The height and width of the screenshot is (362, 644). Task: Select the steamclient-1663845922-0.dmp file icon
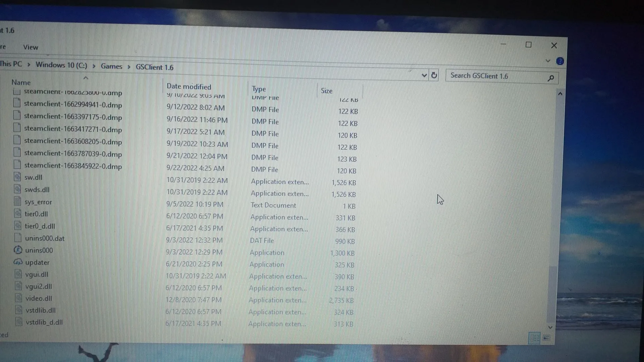[x=17, y=165]
